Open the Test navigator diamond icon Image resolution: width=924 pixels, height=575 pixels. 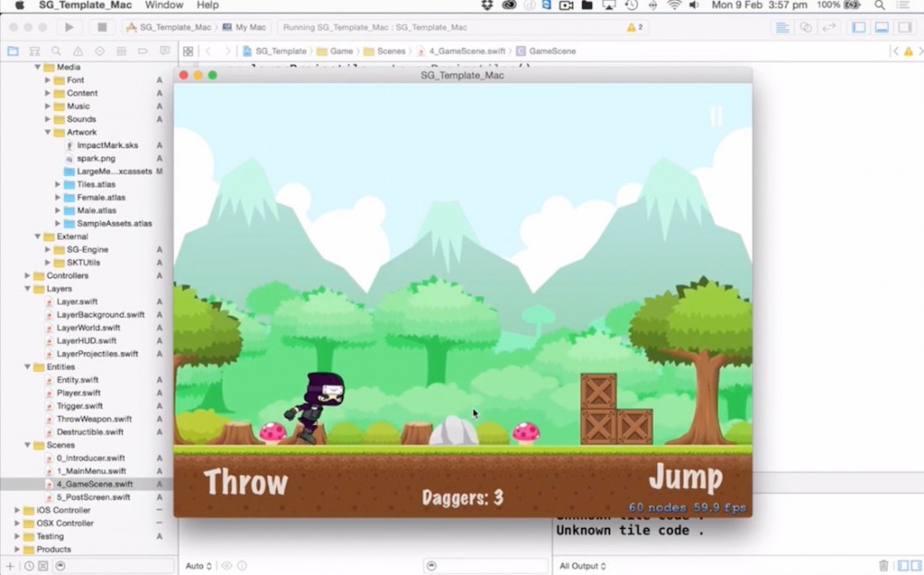99,51
